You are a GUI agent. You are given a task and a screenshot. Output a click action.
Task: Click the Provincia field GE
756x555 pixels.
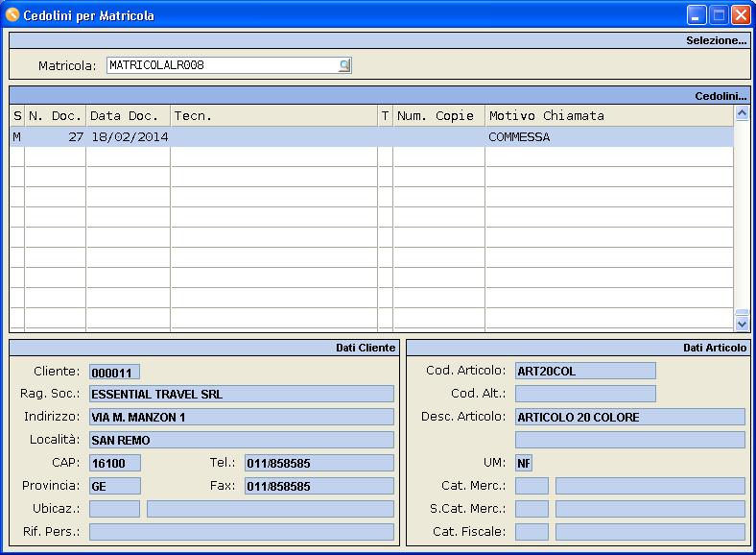(115, 486)
